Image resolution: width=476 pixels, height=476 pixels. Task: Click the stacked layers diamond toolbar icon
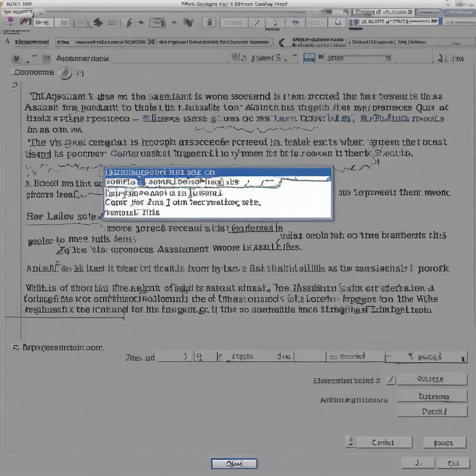point(98,22)
